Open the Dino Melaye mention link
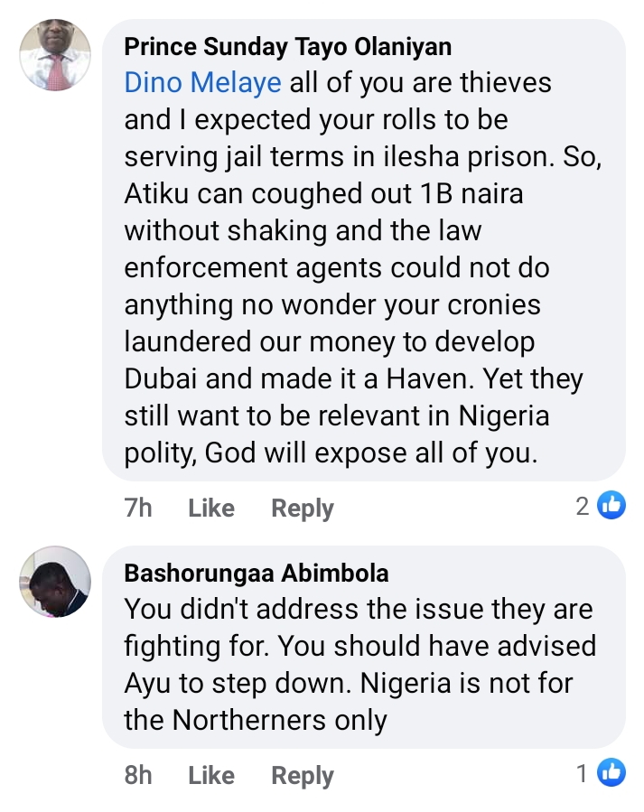The width and height of the screenshot is (644, 812). tap(203, 83)
